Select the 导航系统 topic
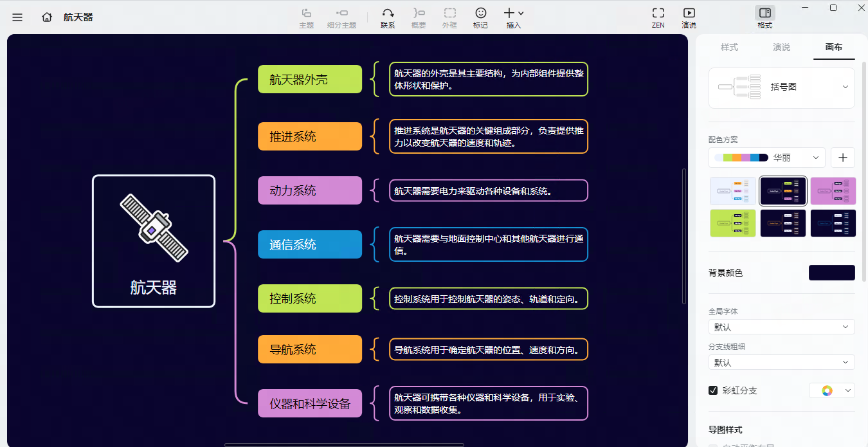 310,349
